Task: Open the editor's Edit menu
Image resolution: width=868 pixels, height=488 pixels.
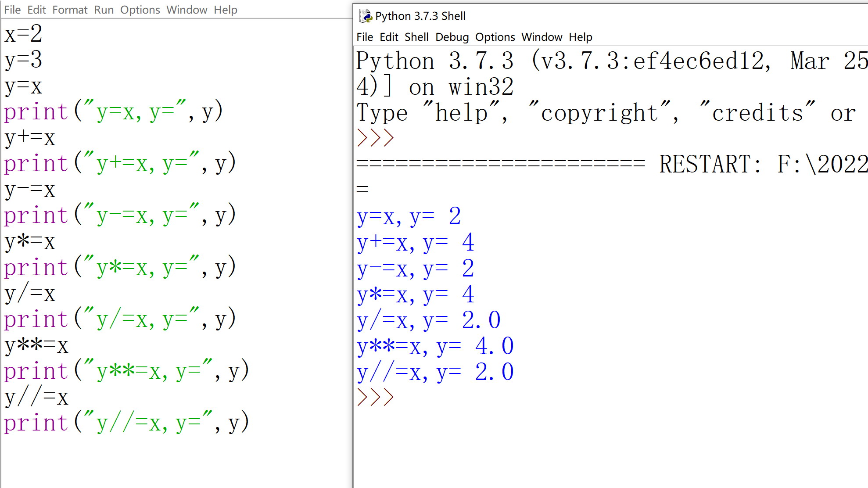Action: click(36, 10)
